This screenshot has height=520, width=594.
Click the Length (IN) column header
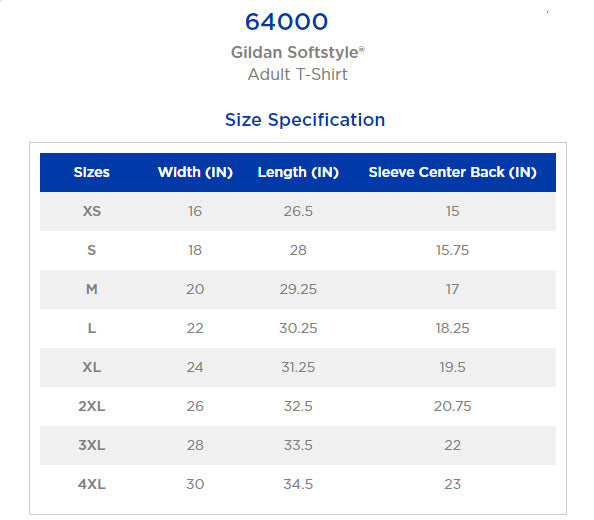pos(298,172)
